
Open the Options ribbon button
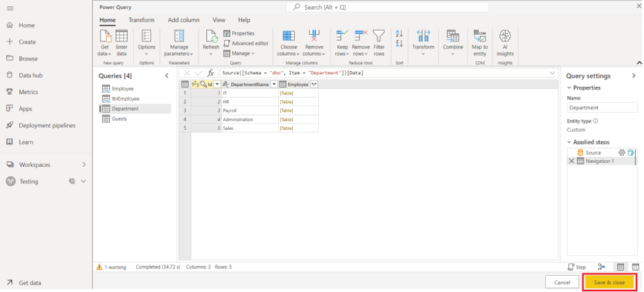(147, 43)
